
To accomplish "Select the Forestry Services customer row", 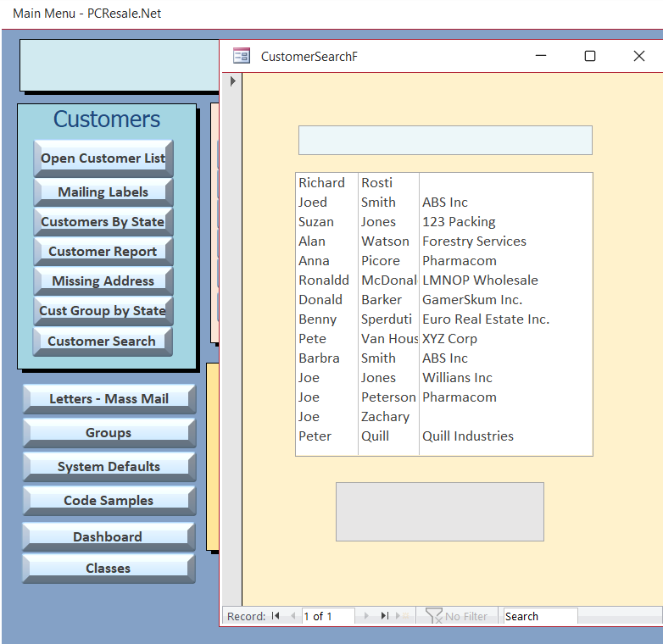I will pyautogui.click(x=444, y=241).
